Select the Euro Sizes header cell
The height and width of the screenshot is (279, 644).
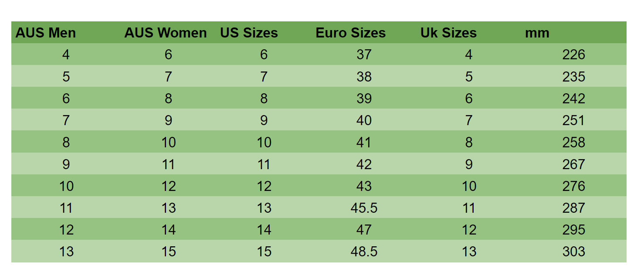(x=351, y=33)
